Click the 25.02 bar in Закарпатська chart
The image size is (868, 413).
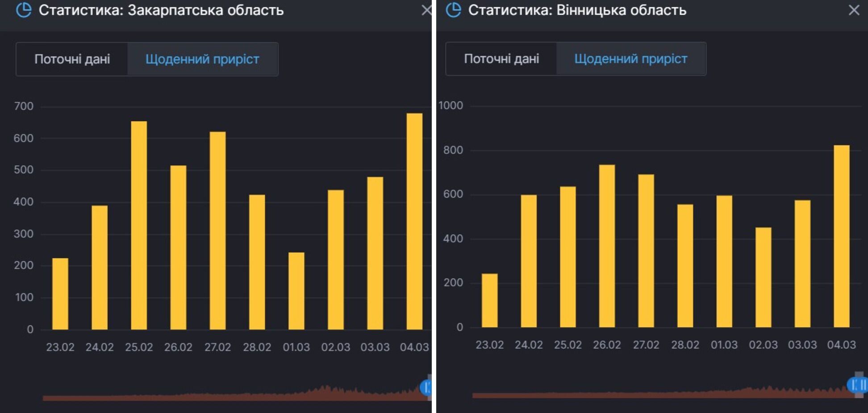point(139,225)
